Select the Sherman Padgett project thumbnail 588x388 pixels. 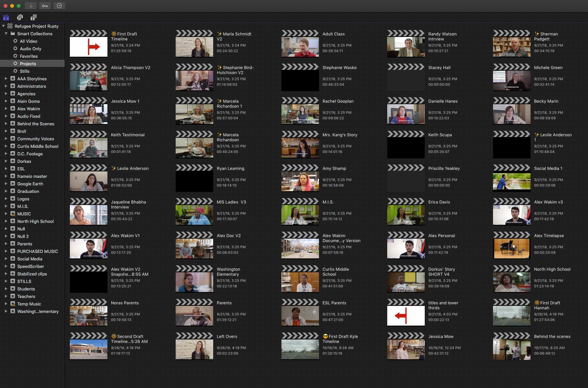[x=512, y=43]
